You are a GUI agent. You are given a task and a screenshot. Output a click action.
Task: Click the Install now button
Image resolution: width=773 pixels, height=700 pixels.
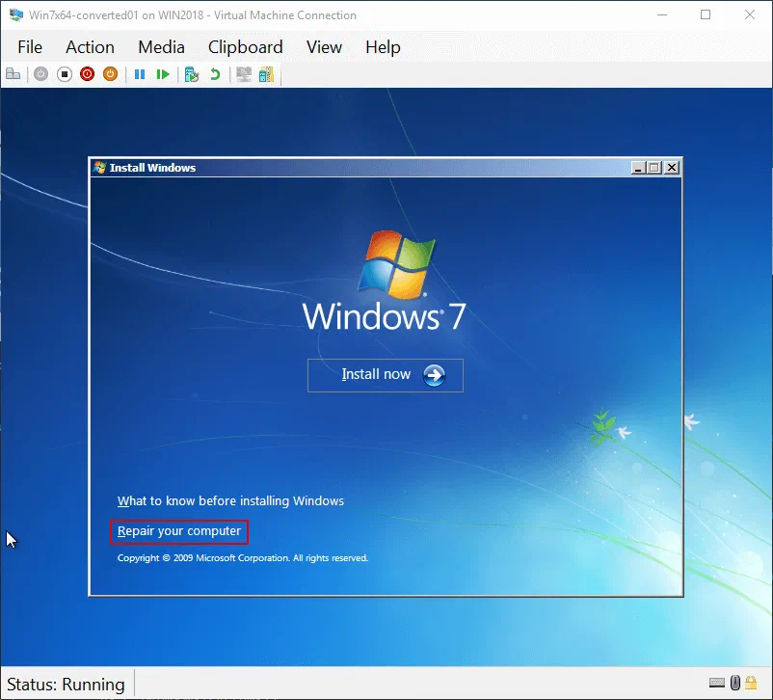pyautogui.click(x=385, y=375)
